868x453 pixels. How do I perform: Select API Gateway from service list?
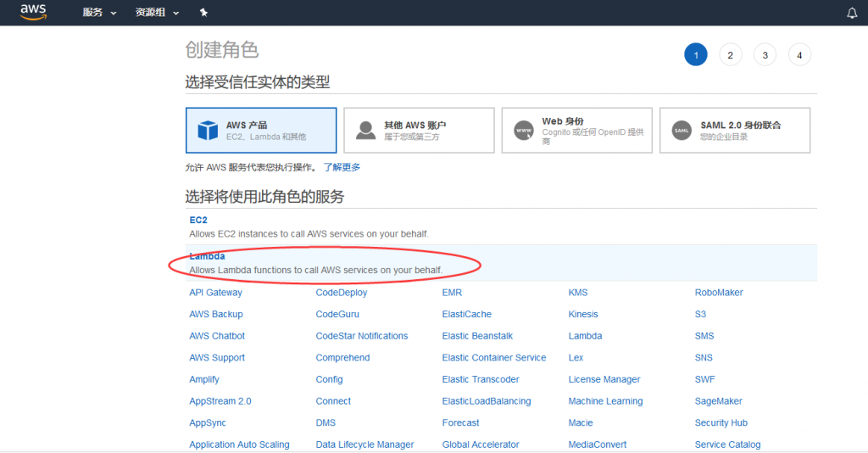[x=215, y=293]
